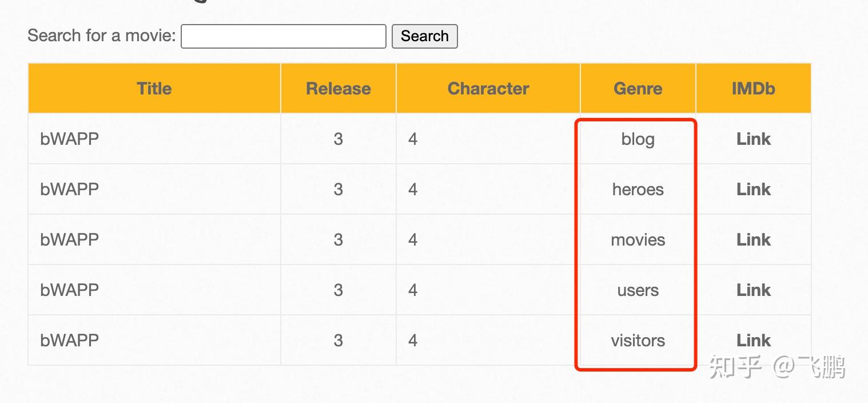Select the Character column header

point(488,88)
